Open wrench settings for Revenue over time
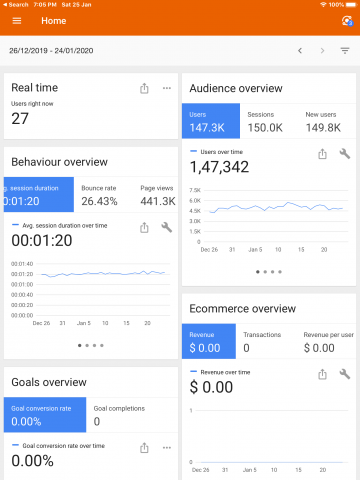The width and height of the screenshot is (360, 480). pos(345,374)
